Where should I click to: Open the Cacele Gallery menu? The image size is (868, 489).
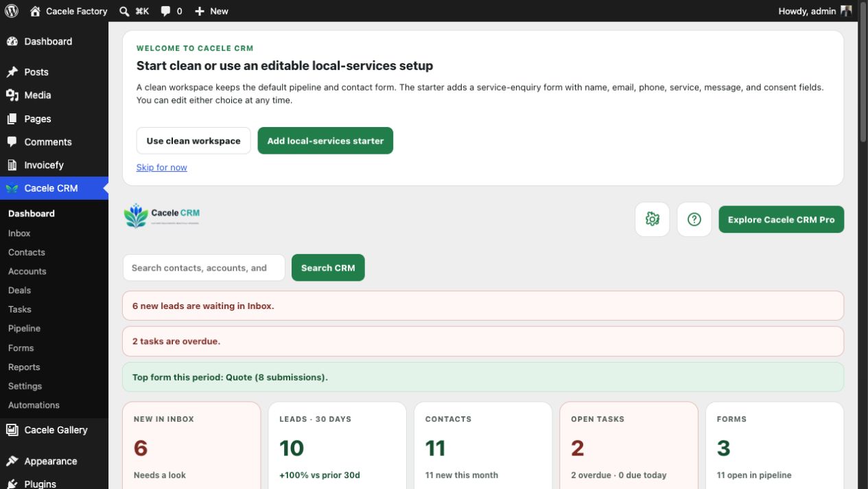(x=54, y=430)
